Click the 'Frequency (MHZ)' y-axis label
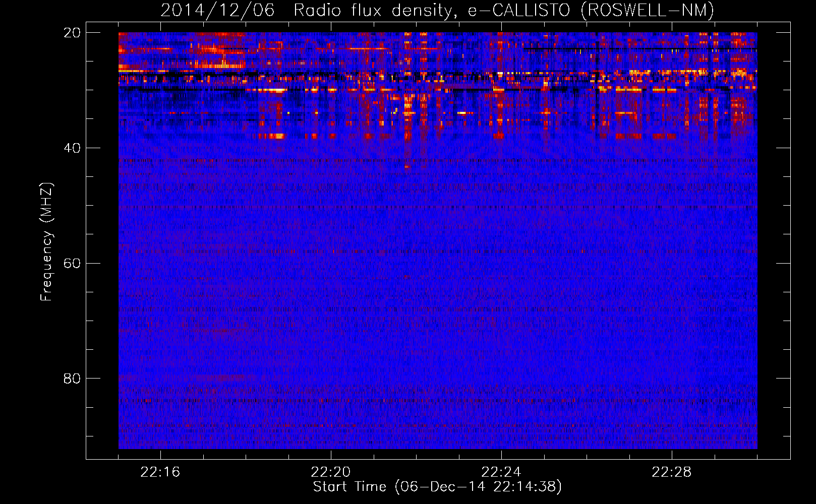This screenshot has width=816, height=504. 46,242
